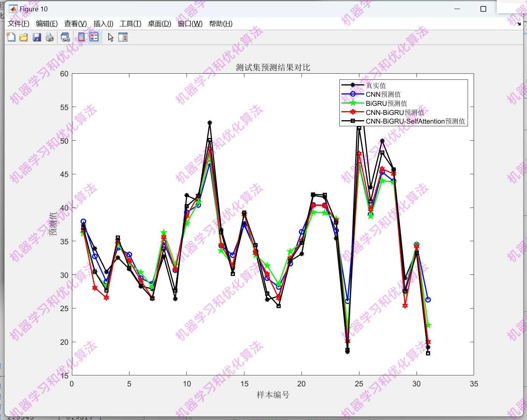Select the 真实值 legend entry
The image size is (527, 420).
pyautogui.click(x=376, y=85)
